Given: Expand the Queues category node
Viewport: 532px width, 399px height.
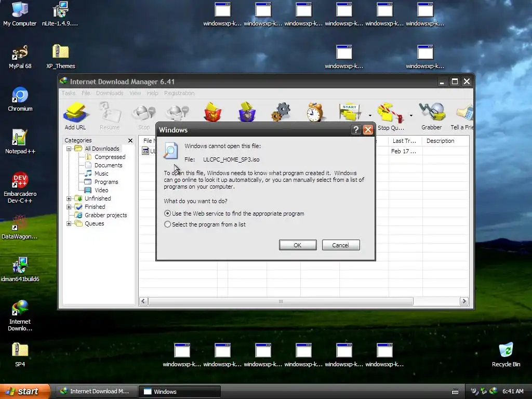Looking at the screenshot, I should (69, 223).
